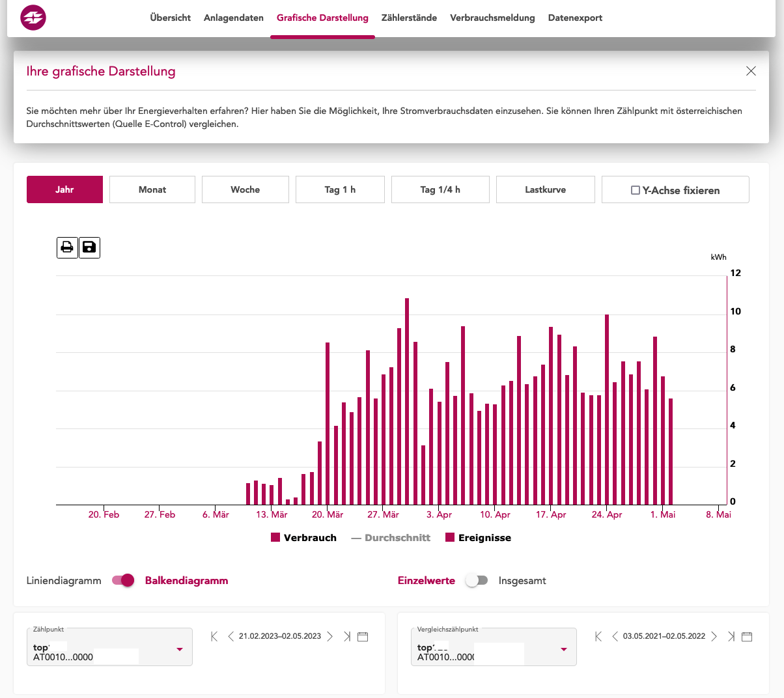
Task: Toggle Liniendiagramm/Balkendiagramm switch
Action: pos(123,580)
